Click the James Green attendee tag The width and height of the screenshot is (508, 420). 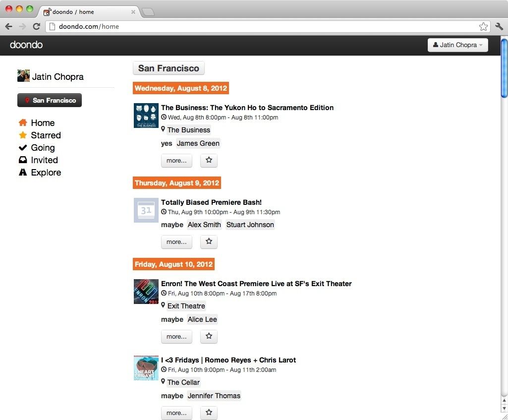click(x=198, y=143)
